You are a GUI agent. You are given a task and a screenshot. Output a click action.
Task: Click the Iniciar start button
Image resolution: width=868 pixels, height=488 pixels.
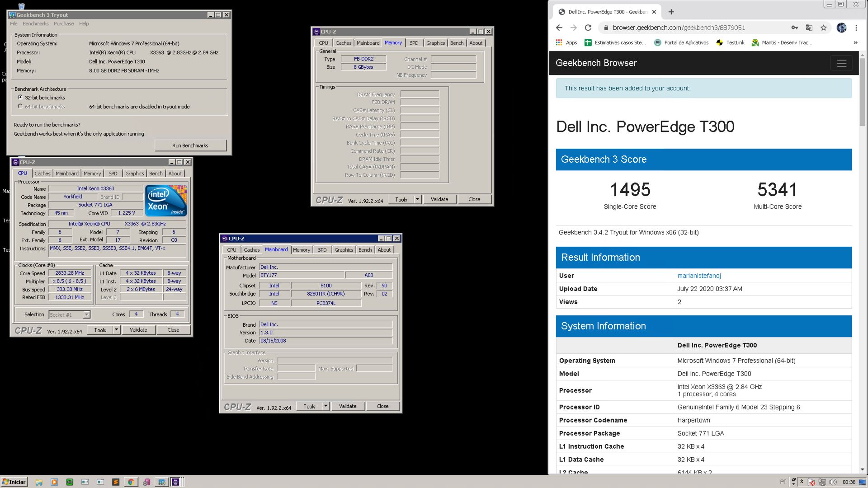14,482
